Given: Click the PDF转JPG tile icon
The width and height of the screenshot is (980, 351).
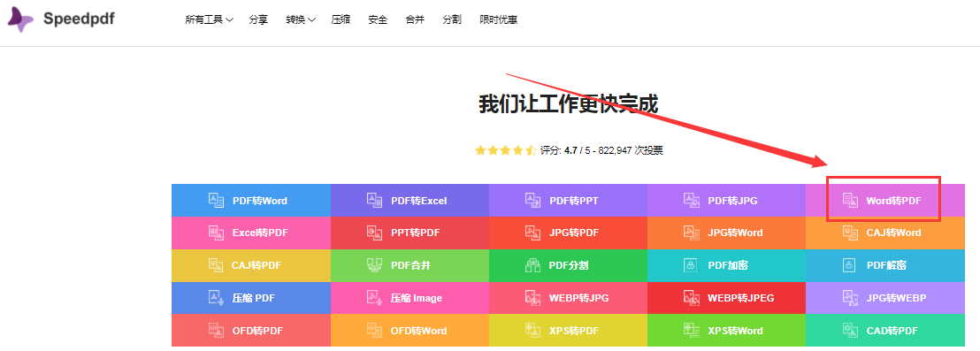Looking at the screenshot, I should 692,200.
